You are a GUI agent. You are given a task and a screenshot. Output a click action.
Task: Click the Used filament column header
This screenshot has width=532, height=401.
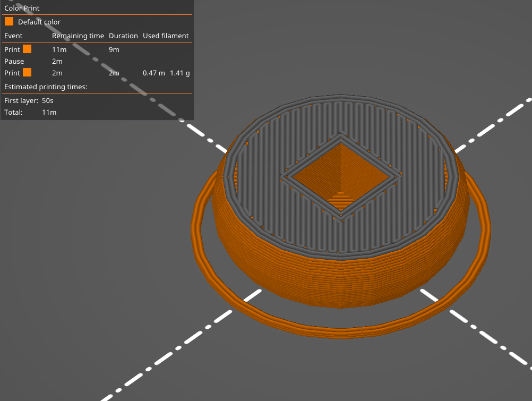(166, 36)
